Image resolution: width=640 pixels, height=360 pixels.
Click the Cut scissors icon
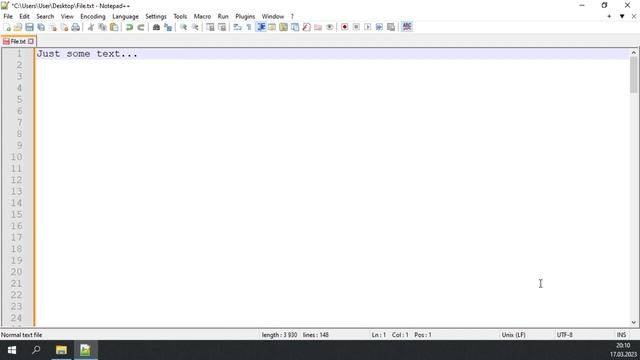[x=91, y=27]
